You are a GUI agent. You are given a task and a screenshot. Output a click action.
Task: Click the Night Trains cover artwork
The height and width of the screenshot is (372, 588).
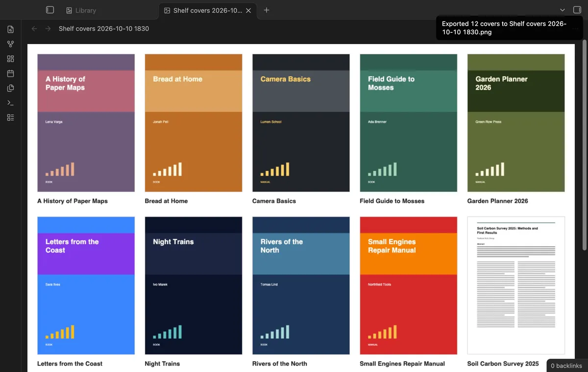click(x=194, y=285)
